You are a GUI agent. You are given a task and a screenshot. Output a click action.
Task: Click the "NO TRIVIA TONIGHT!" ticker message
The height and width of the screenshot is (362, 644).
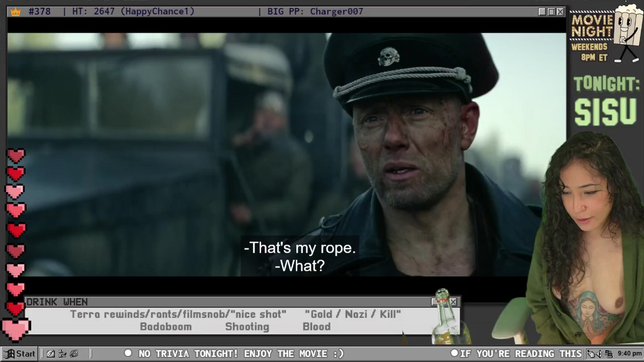188,354
